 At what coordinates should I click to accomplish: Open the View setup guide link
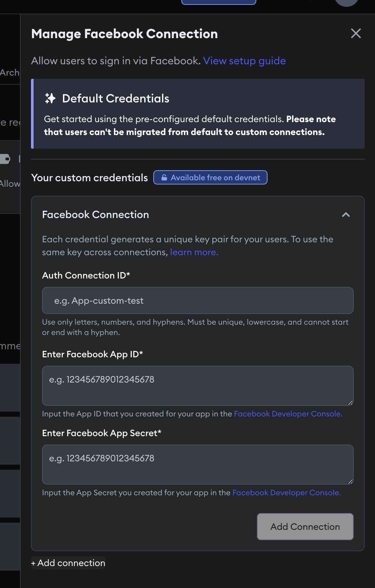click(x=244, y=61)
